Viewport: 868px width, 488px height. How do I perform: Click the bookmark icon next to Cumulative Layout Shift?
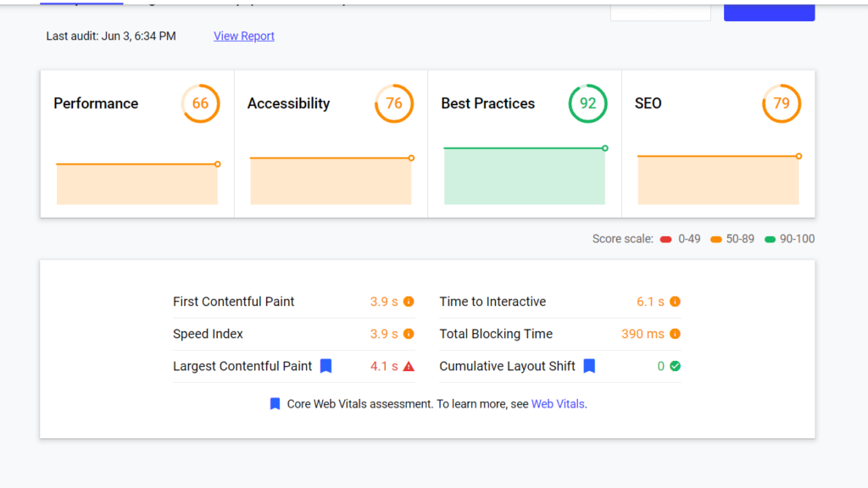[589, 366]
